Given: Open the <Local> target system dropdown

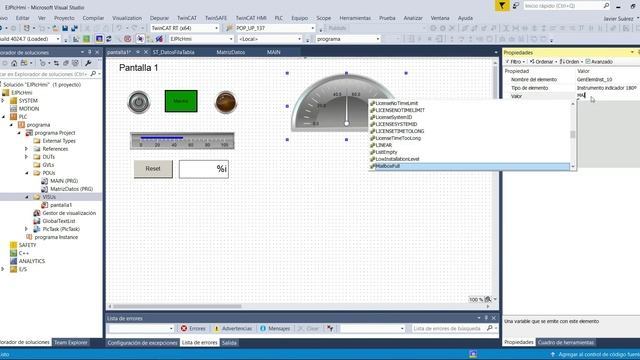Looking at the screenshot, I should pyautogui.click(x=299, y=39).
